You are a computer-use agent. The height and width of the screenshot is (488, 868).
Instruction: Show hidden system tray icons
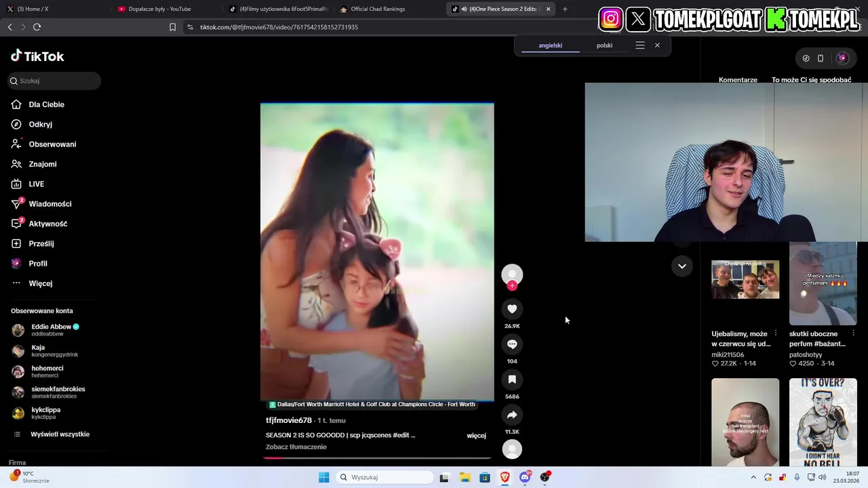(753, 477)
